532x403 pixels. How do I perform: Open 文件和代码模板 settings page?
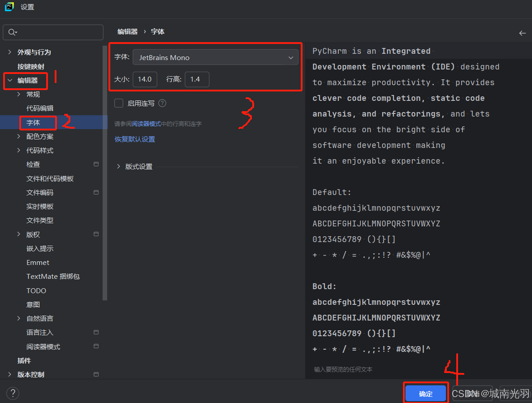[x=50, y=178]
